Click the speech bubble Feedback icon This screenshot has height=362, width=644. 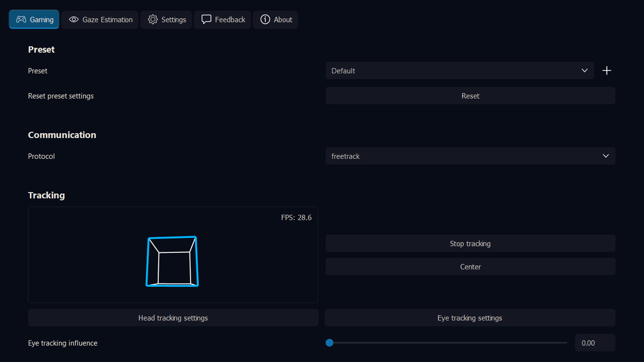tap(206, 19)
